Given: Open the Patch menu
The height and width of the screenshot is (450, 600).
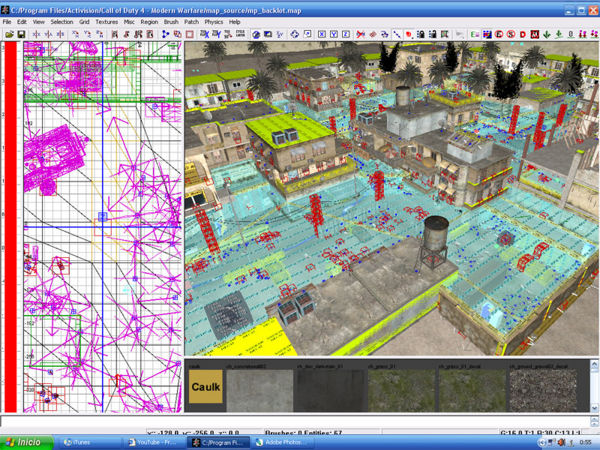Looking at the screenshot, I should pyautogui.click(x=191, y=22).
